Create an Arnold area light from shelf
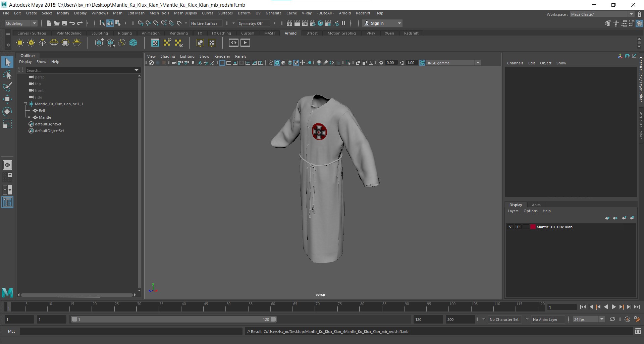Screen dimensions: 644x344 (x=20, y=43)
